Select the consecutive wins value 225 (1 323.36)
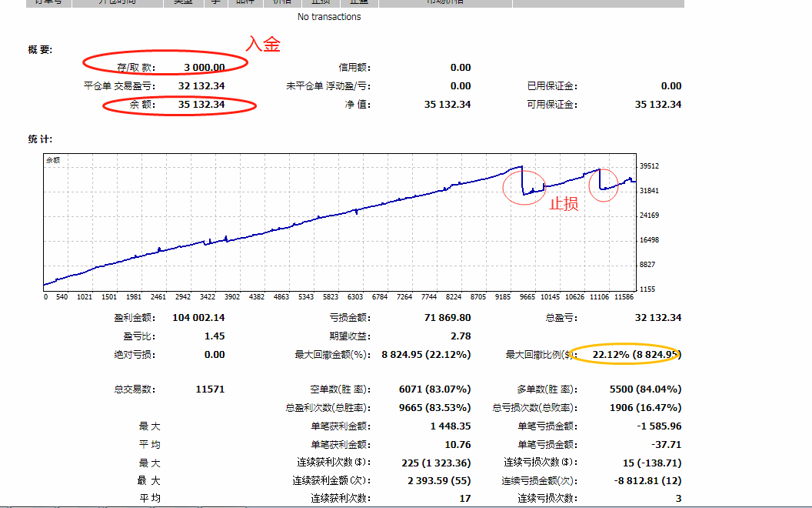This screenshot has width=812, height=508. [x=436, y=463]
